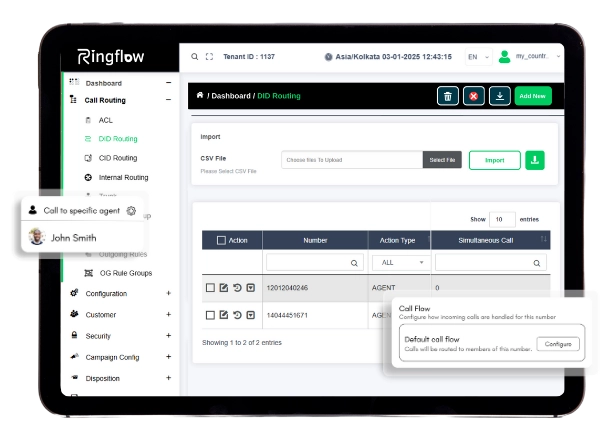Collapse the Call Routing section with minus
This screenshot has height=440, width=610.
(168, 100)
